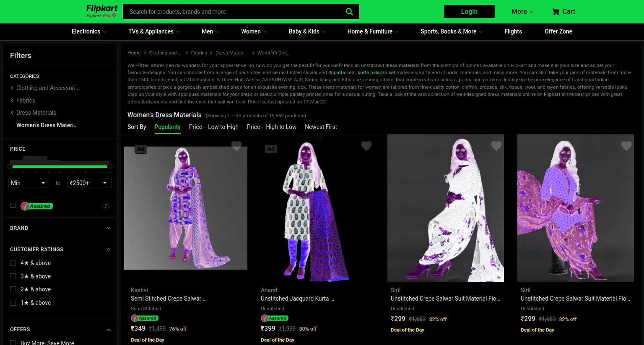This screenshot has width=644, height=345.
Task: Open the TVs & Appliances menu
Action: point(154,31)
